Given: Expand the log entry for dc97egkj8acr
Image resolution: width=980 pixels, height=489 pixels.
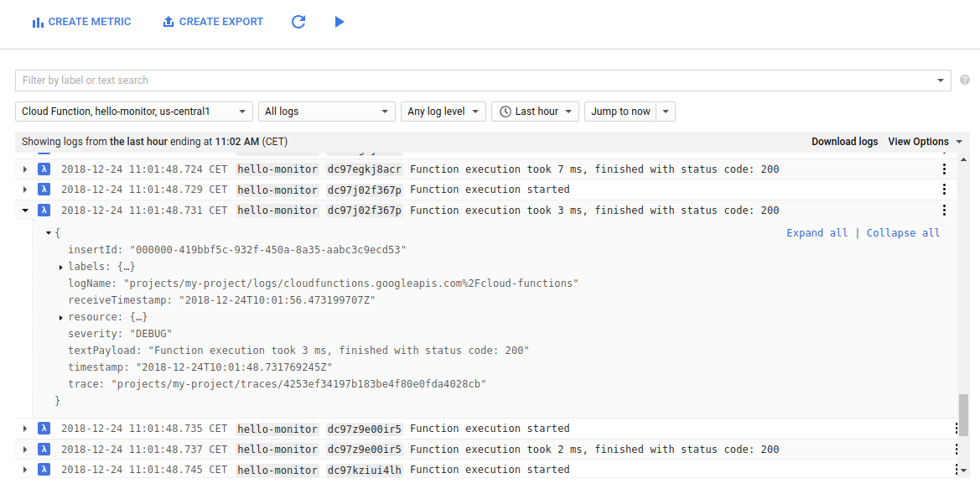Looking at the screenshot, I should (24, 169).
